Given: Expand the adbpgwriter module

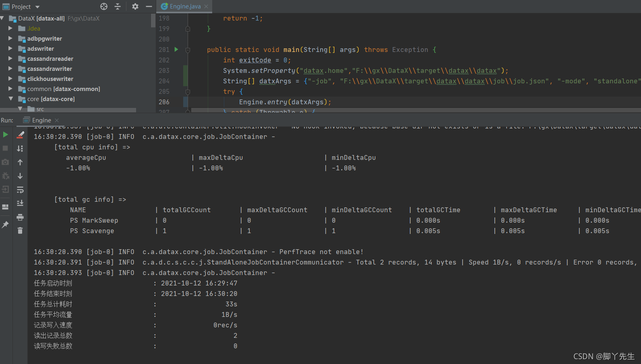Looking at the screenshot, I should point(10,38).
